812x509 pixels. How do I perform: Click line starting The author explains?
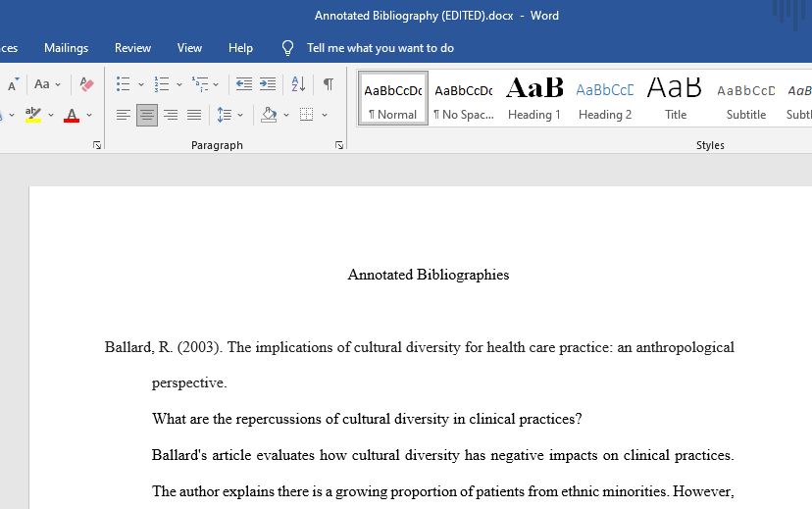(x=442, y=491)
